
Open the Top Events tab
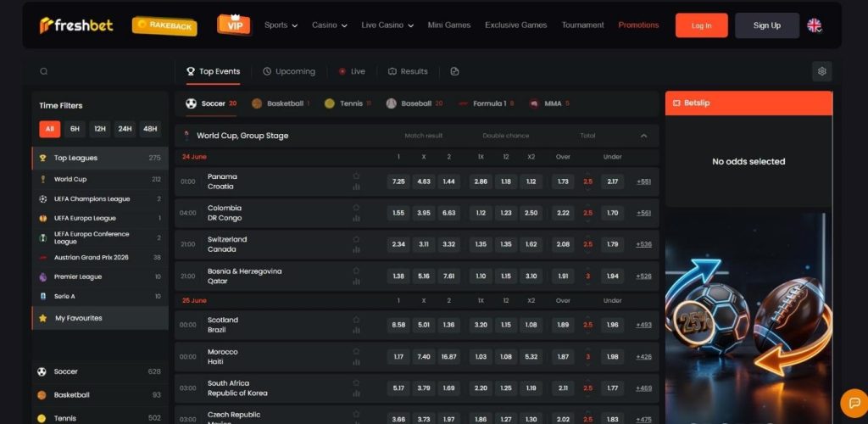pyautogui.click(x=213, y=71)
